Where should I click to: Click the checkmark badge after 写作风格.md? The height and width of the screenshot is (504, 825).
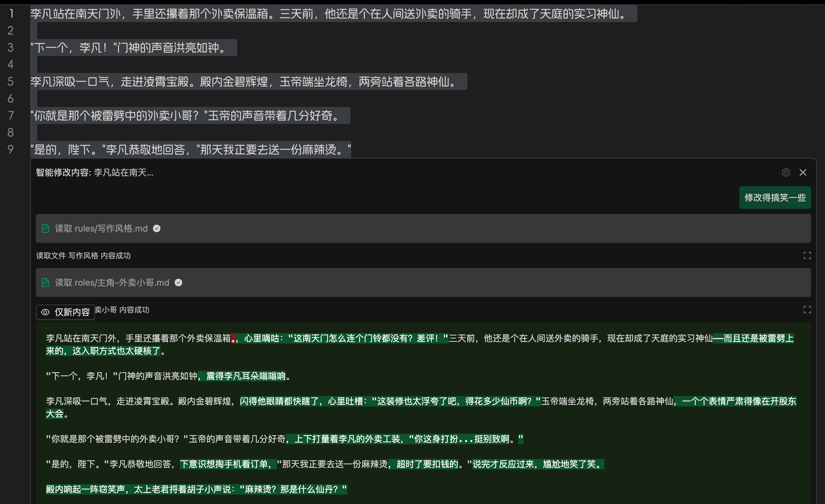pos(157,228)
